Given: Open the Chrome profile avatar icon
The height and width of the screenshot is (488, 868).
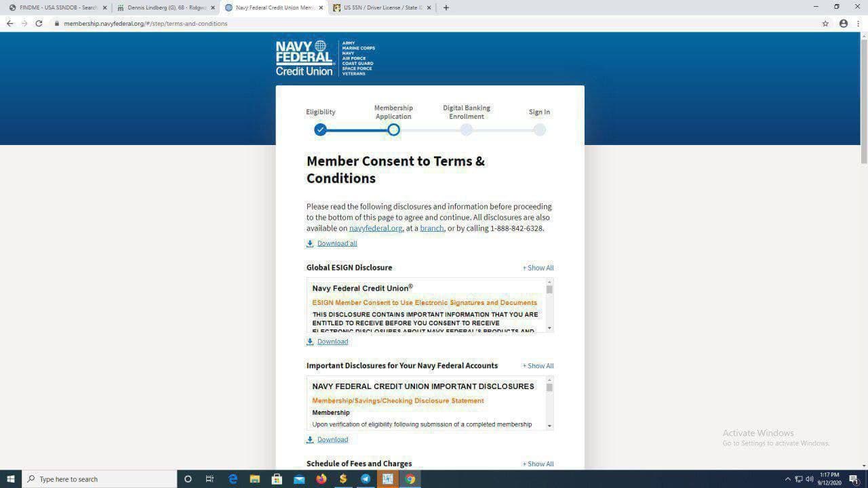Looking at the screenshot, I should click(x=844, y=23).
